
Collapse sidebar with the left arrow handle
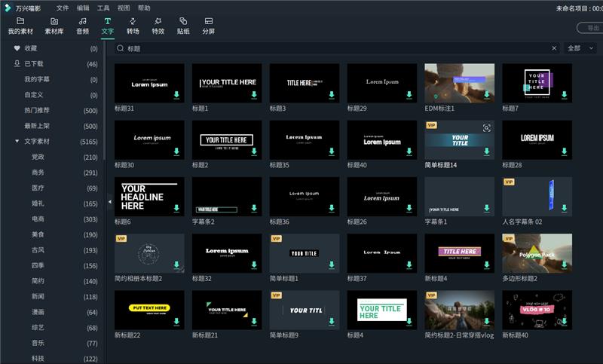(109, 201)
